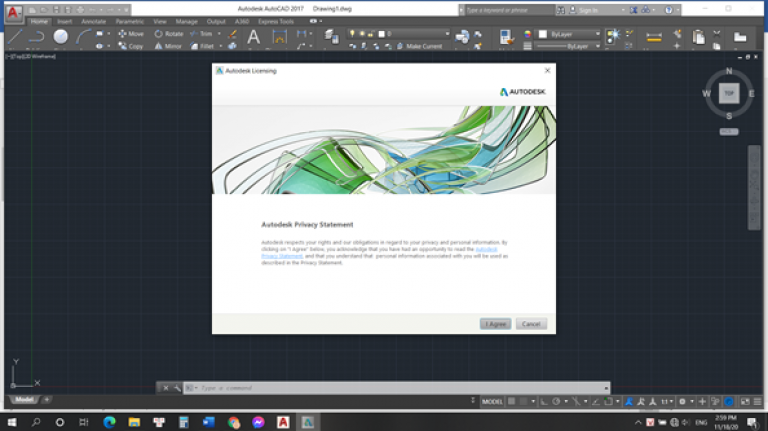Screen dimensions: 768x431
Task: Toggle ortho mode in status bar
Action: [x=544, y=402]
